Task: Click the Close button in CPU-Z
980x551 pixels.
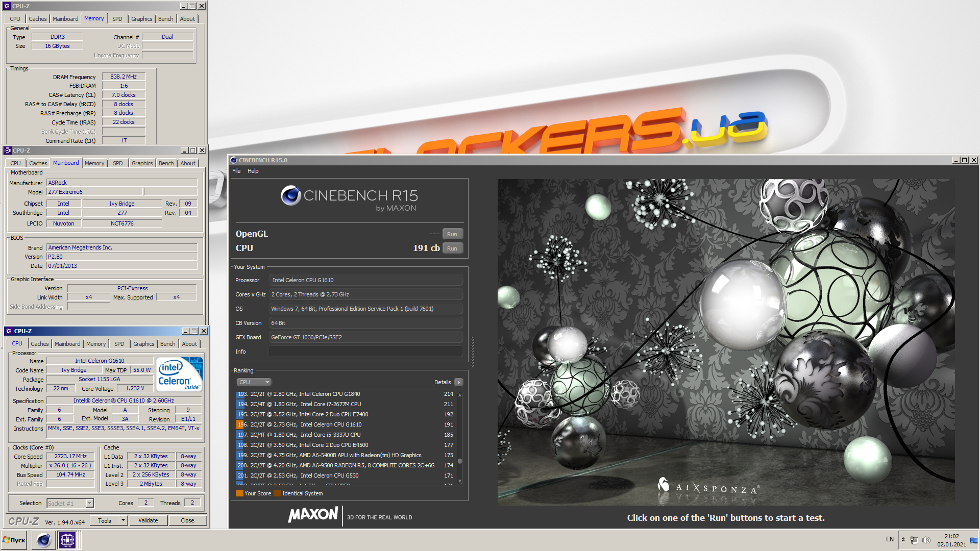Action: [x=187, y=520]
